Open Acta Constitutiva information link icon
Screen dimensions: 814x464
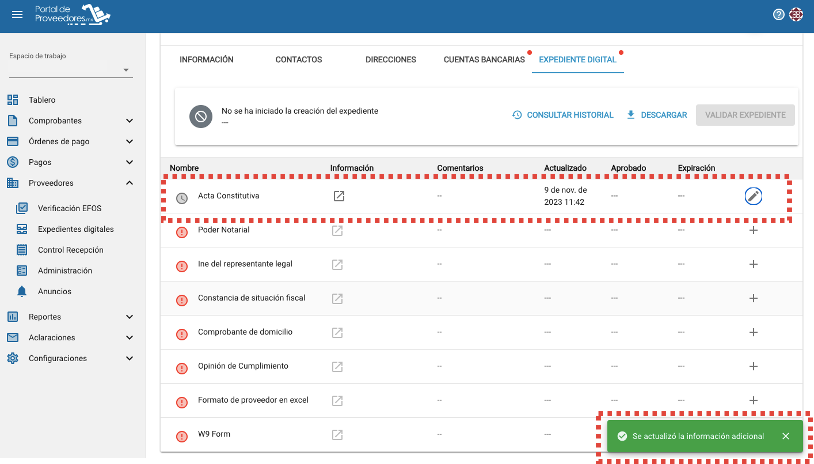point(338,196)
